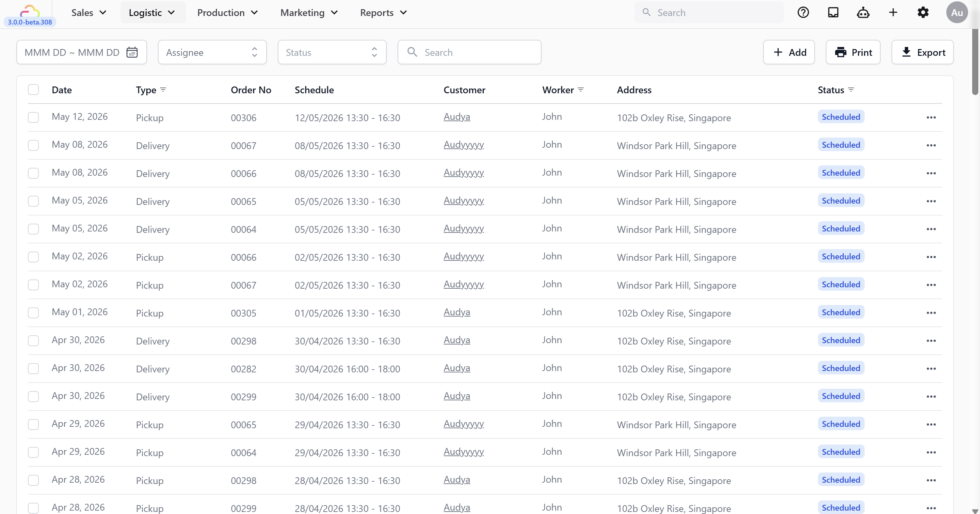Check the May 05 delivery row 00065
The width and height of the screenshot is (980, 514).
33,201
